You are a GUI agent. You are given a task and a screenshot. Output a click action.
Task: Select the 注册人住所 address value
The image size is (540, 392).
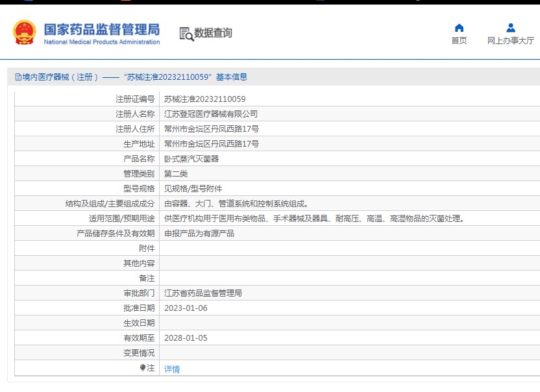[212, 129]
